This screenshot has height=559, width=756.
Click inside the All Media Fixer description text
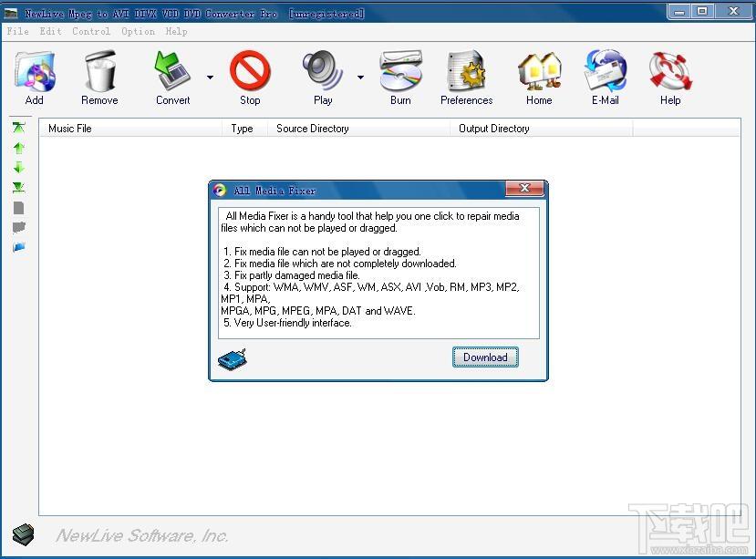pos(378,273)
